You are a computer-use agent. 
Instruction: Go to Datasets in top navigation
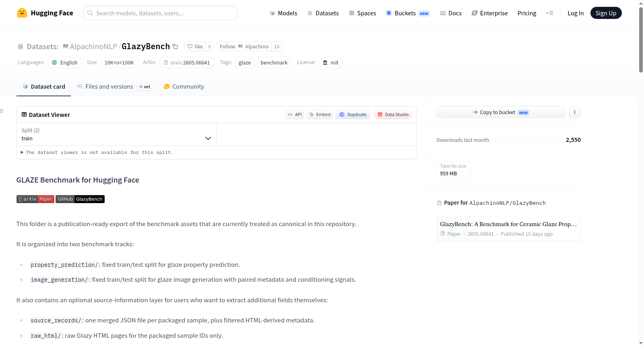click(323, 13)
